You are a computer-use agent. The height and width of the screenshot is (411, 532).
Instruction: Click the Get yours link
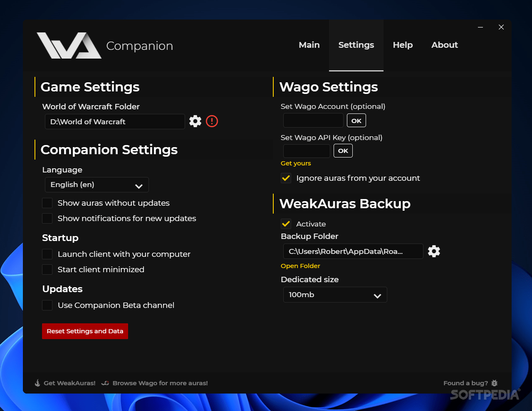click(296, 163)
